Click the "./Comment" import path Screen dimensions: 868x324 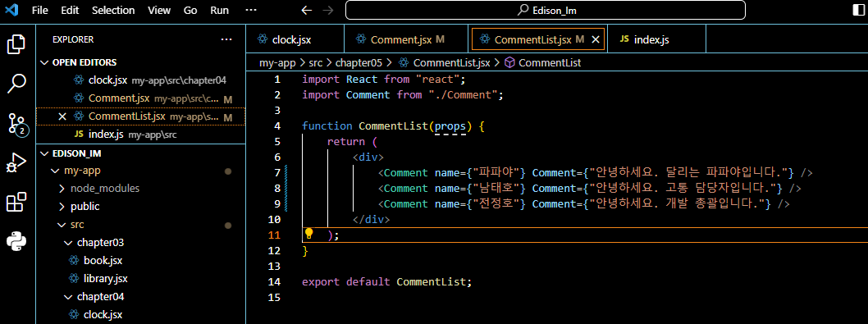click(x=463, y=94)
